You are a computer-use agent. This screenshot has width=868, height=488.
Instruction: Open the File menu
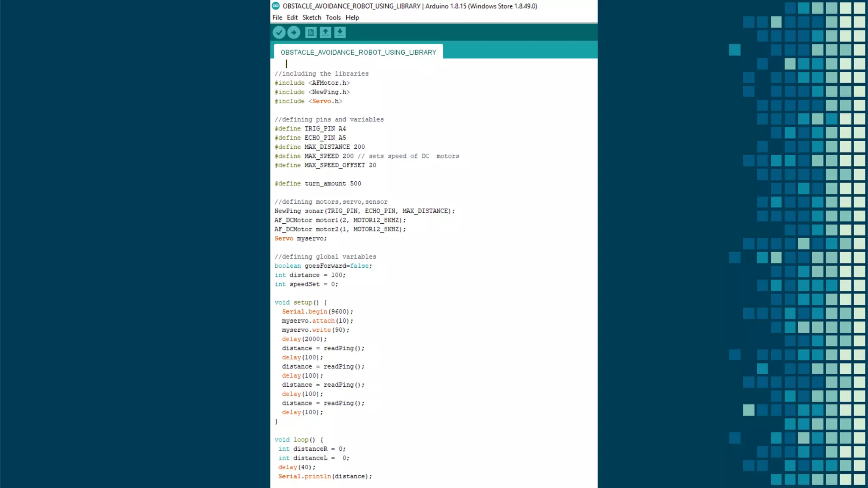(x=277, y=17)
